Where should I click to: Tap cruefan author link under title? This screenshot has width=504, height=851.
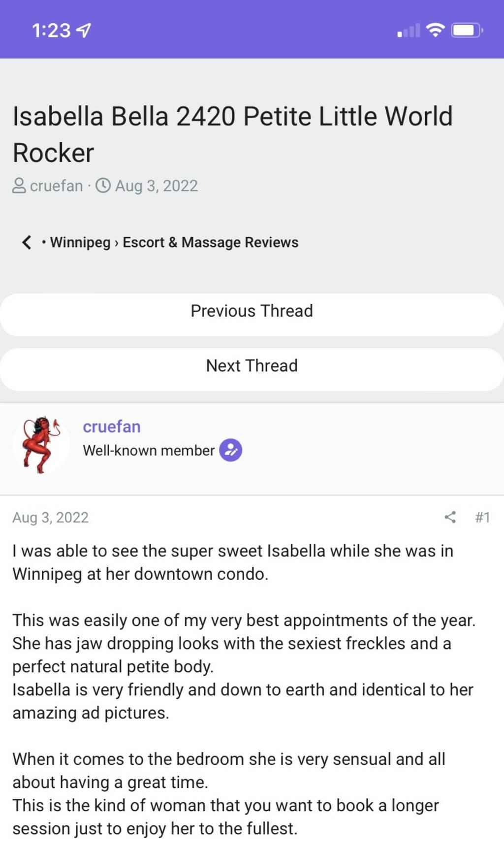56,186
